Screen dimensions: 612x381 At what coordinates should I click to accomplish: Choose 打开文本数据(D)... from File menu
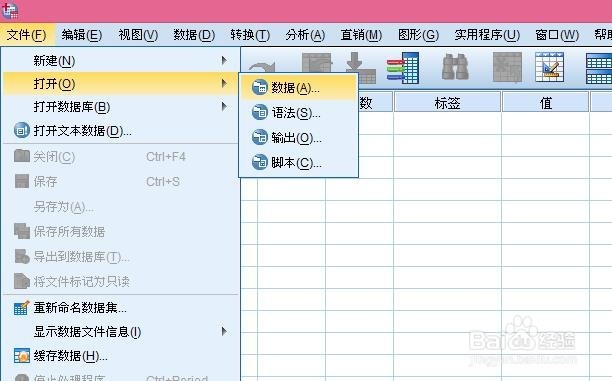[120, 130]
